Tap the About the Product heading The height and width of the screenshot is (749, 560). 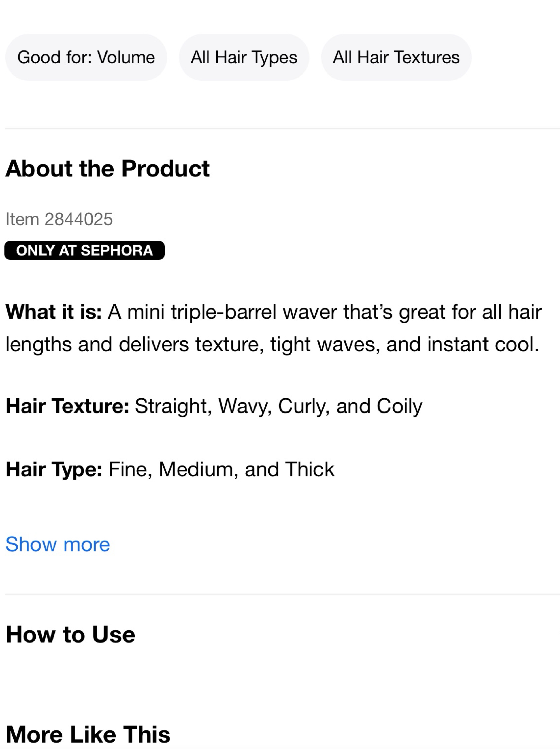click(x=108, y=168)
